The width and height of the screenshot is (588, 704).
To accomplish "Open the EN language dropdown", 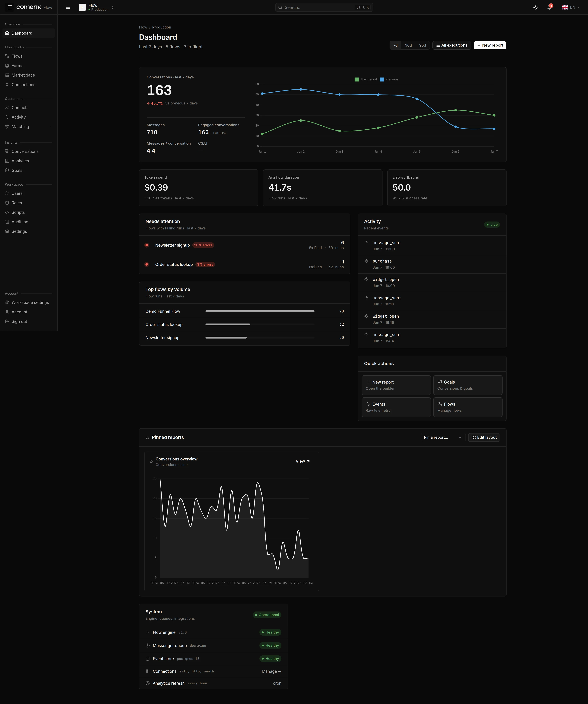I will click(x=571, y=7).
